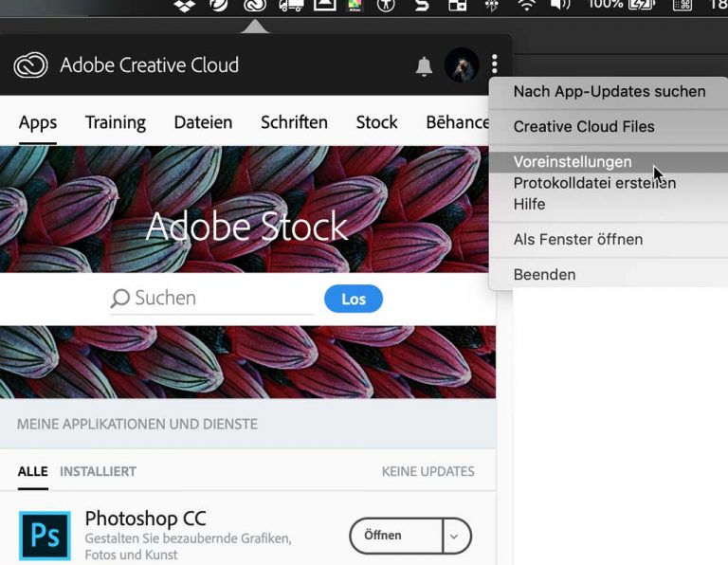Click the 'Adobe Creative Cloud' header title

click(x=150, y=65)
